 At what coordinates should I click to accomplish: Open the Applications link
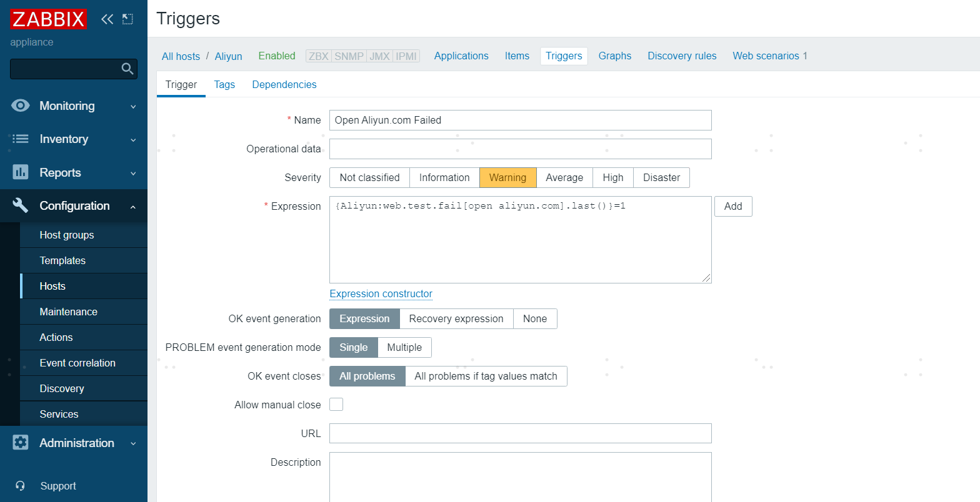(461, 56)
